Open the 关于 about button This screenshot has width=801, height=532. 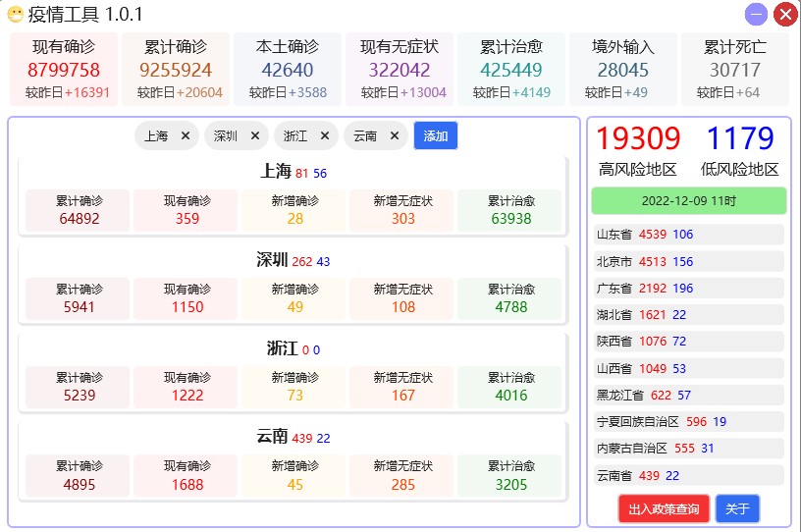737,509
